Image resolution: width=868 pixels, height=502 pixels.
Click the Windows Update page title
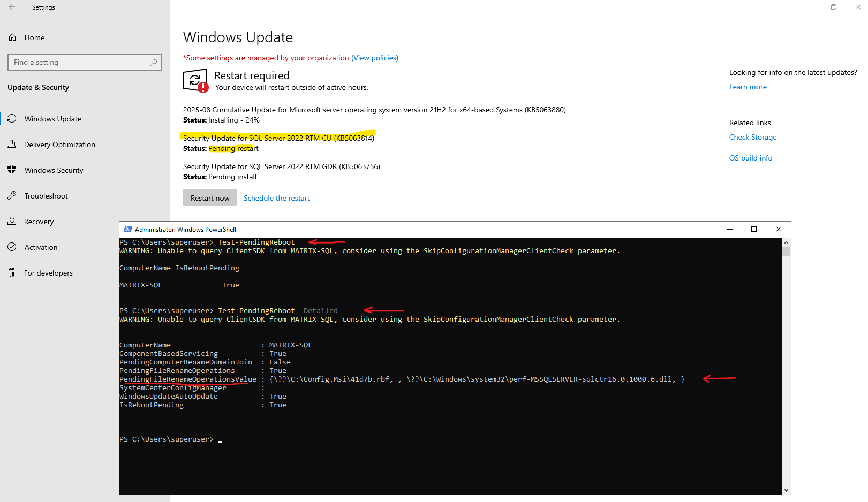coord(238,37)
